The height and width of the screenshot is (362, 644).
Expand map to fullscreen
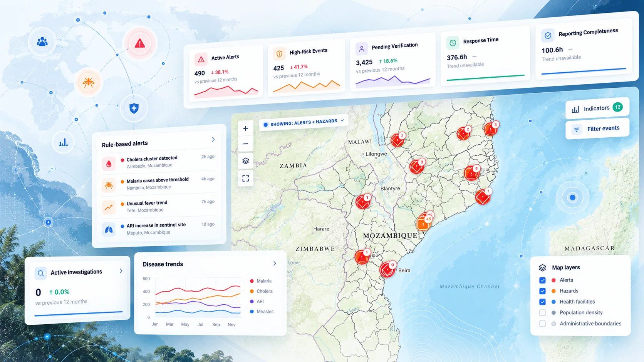pyautogui.click(x=245, y=178)
